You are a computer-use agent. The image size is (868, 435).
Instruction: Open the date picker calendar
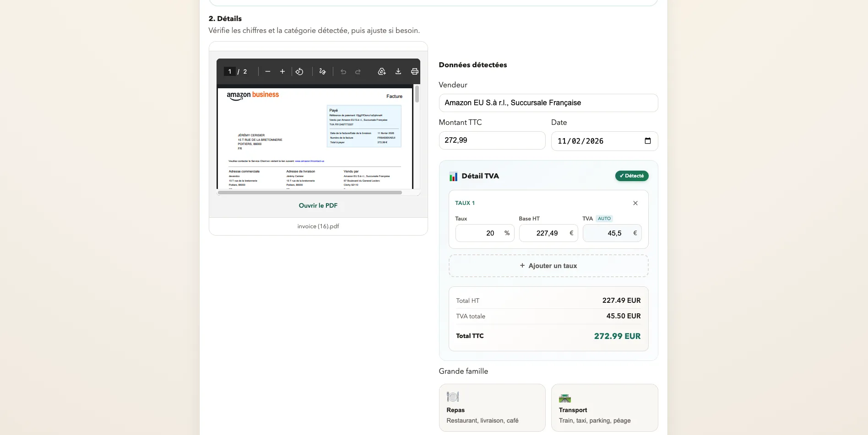pos(647,141)
